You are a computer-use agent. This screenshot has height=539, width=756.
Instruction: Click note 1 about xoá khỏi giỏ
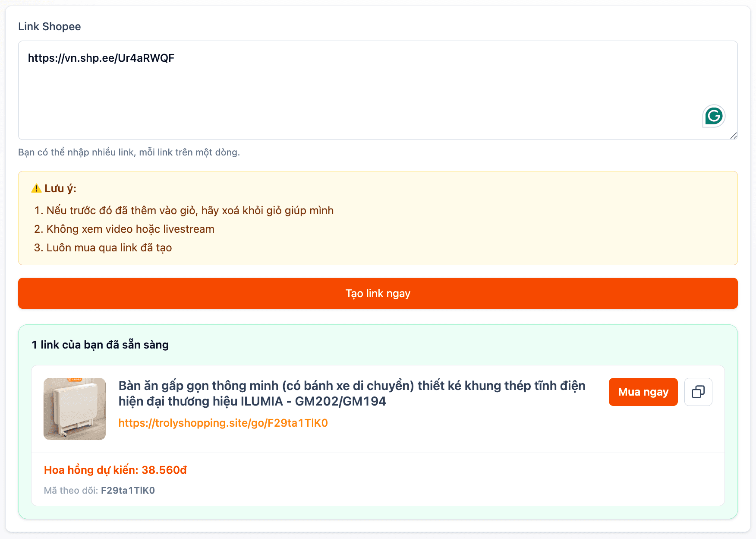[x=190, y=210]
